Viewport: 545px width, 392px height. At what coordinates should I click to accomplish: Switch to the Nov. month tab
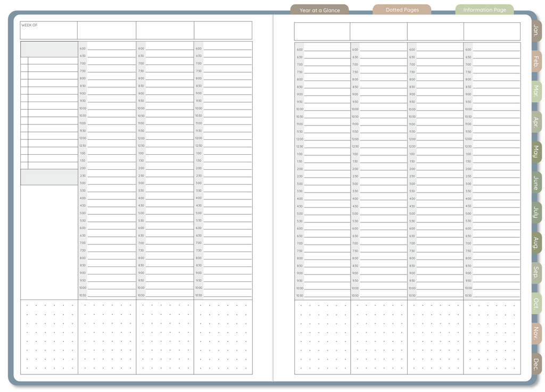point(536,333)
